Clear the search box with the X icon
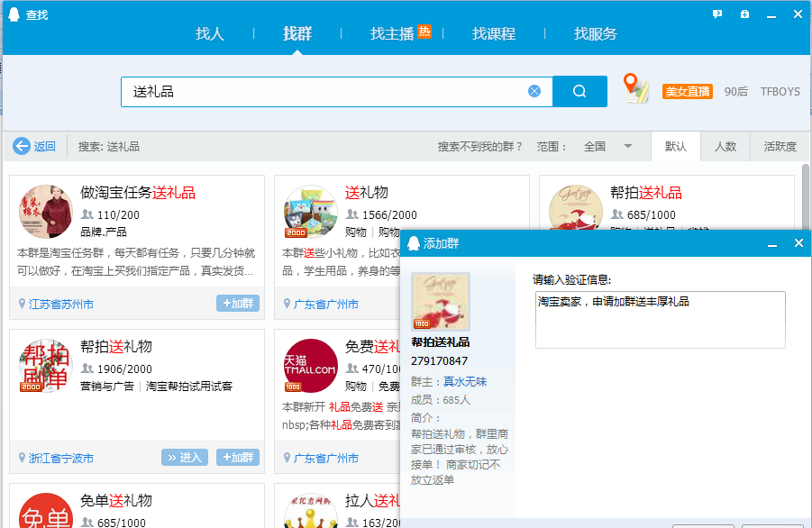 [x=534, y=90]
